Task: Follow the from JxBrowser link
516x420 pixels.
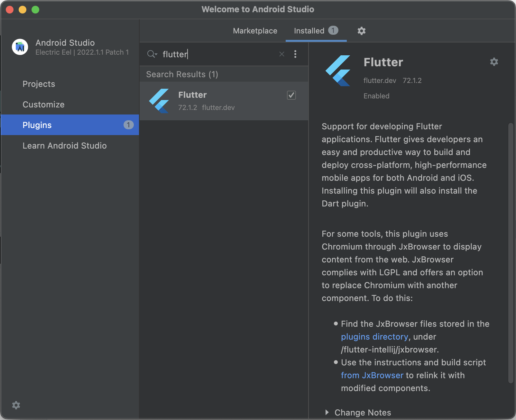Action: click(x=372, y=375)
